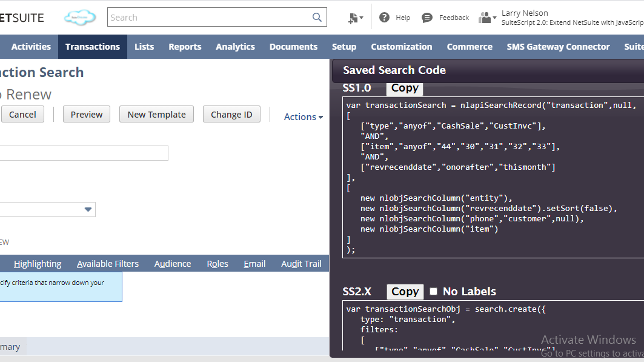644x362 pixels.
Task: Switch to the Email tab
Action: (x=254, y=264)
